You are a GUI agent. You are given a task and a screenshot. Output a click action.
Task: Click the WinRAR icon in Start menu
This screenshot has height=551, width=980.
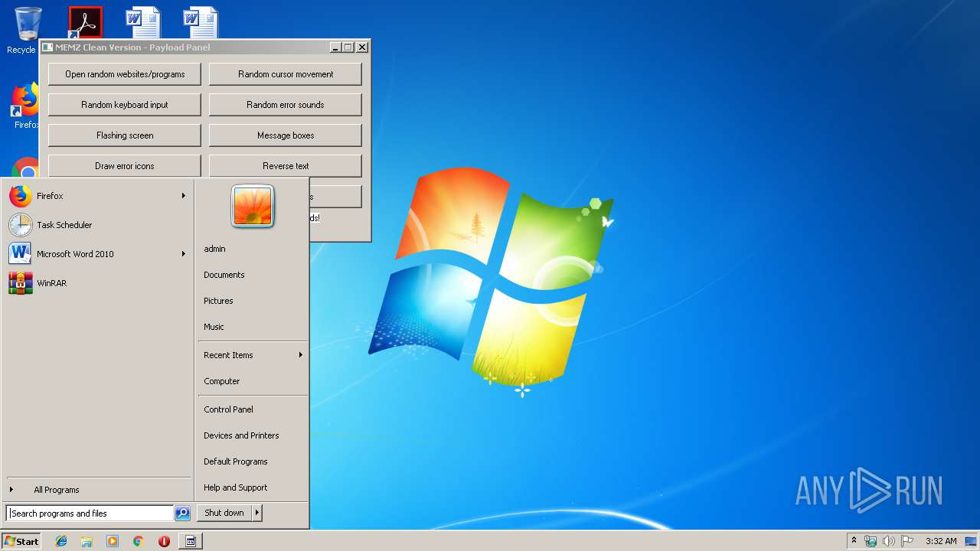(x=21, y=283)
